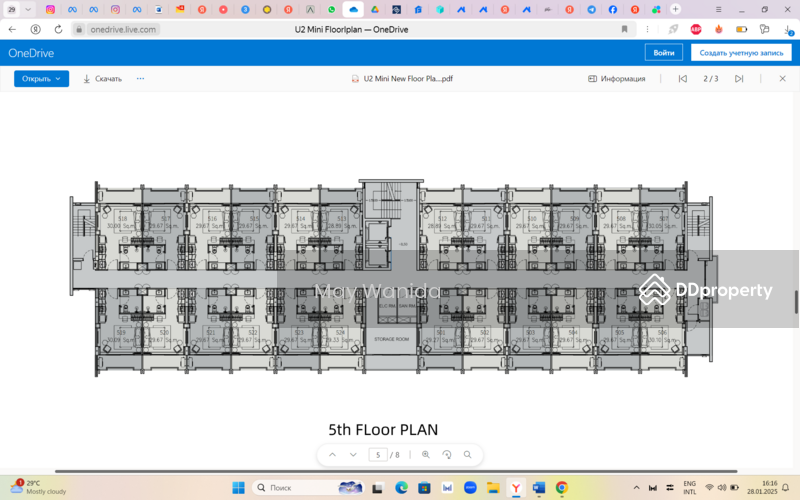Select the active OneDrive cloud tab
Image resolution: width=800 pixels, height=500 pixels.
coord(353,9)
